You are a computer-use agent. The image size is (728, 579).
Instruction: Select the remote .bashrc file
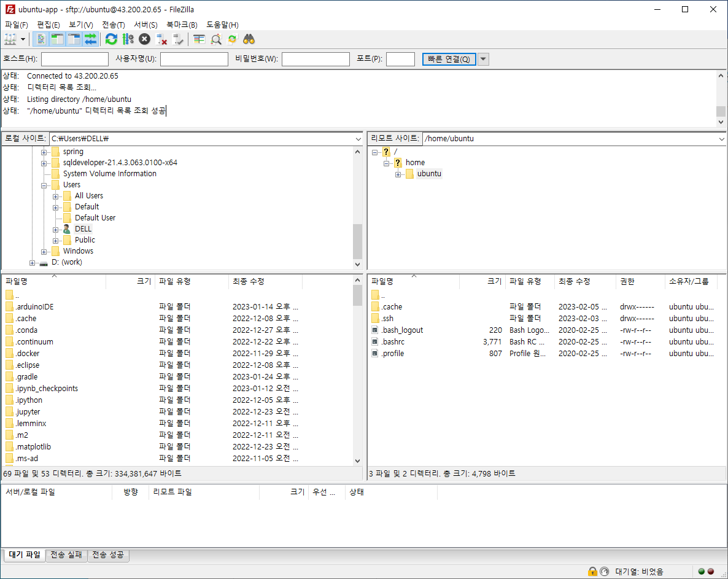click(x=393, y=342)
